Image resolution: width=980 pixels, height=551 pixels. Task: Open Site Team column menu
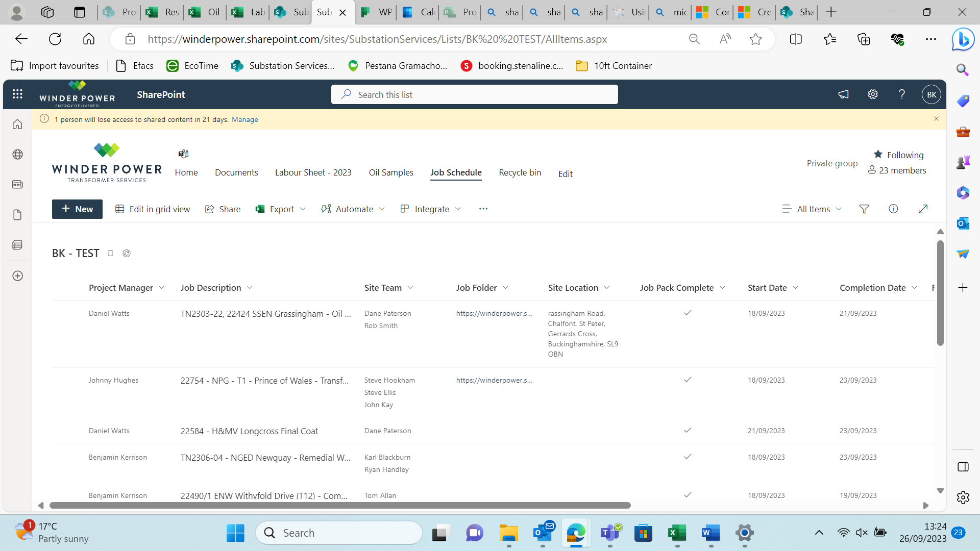tap(410, 288)
